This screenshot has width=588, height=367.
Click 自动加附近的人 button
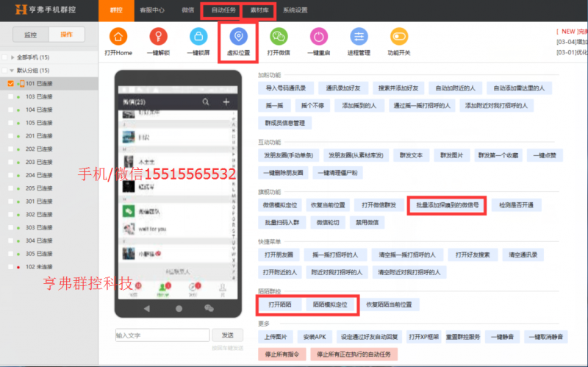click(x=455, y=88)
